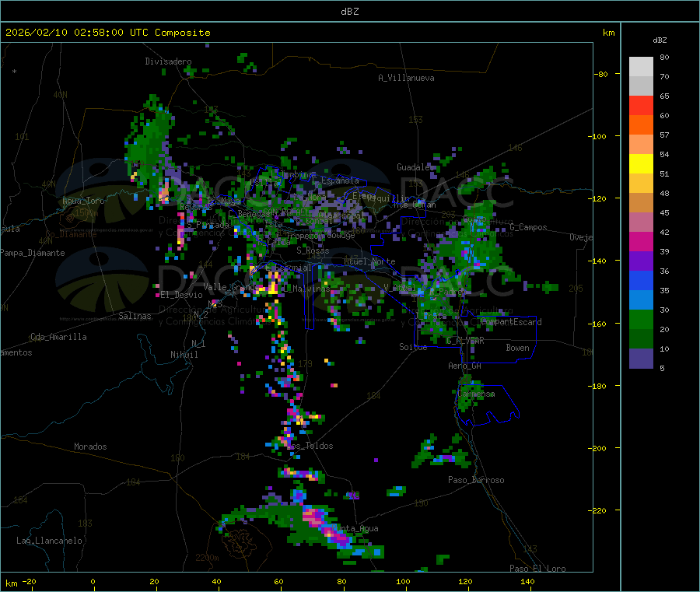Click the Agua_Toro map label

click(83, 201)
